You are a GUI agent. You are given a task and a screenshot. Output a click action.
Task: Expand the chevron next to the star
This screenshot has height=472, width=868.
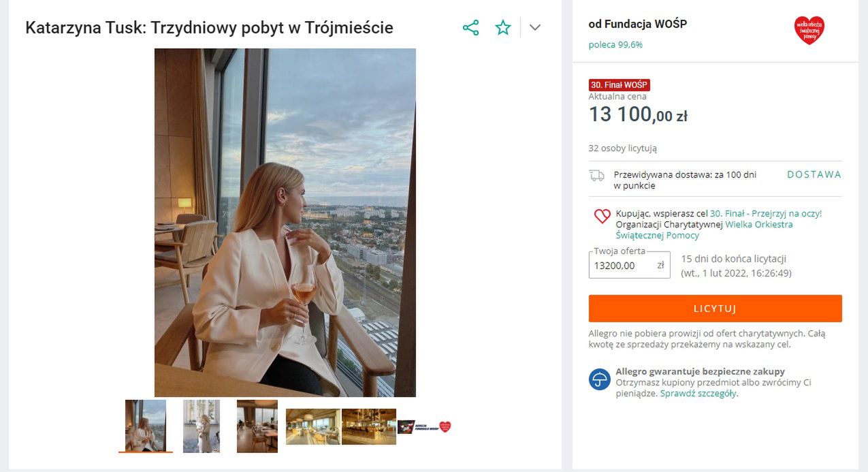[534, 27]
